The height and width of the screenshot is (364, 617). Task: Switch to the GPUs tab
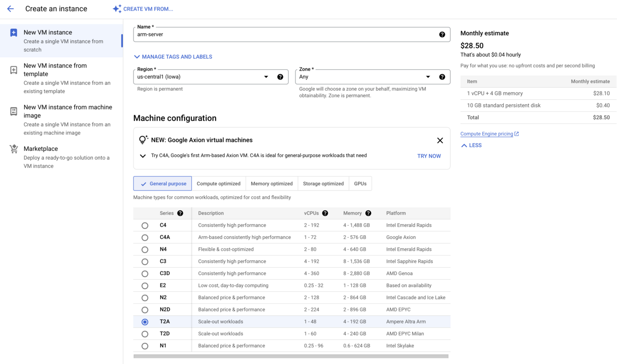click(360, 184)
